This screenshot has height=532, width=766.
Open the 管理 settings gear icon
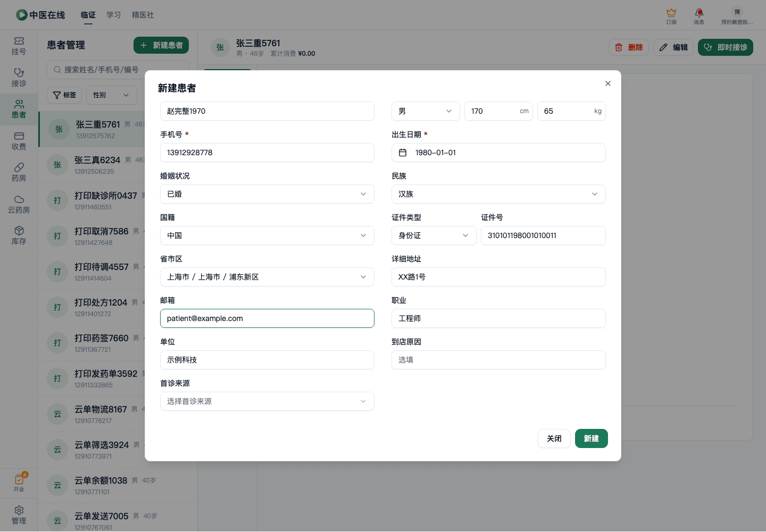19,515
